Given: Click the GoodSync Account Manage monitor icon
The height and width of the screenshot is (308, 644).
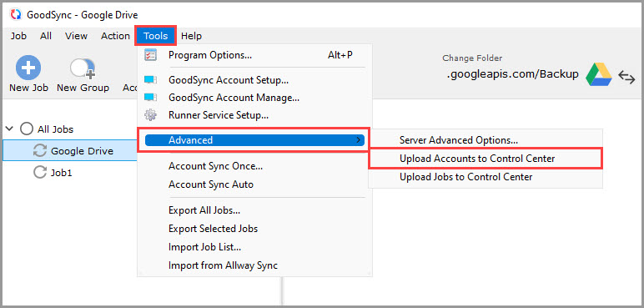Looking at the screenshot, I should pos(151,98).
